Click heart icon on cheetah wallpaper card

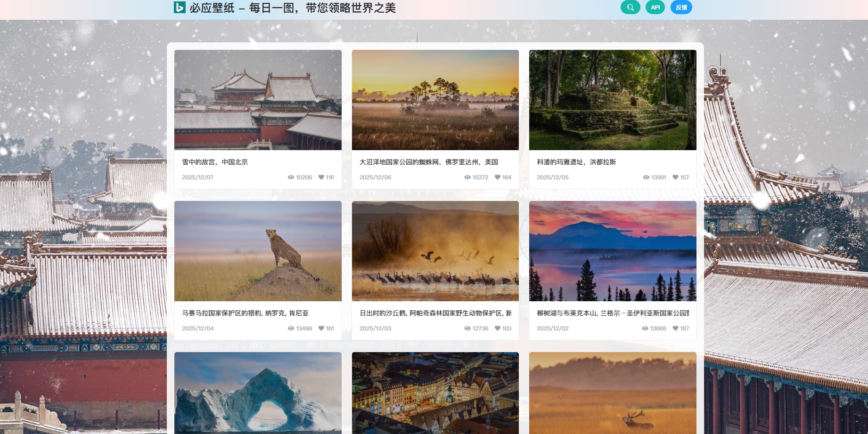coord(321,329)
